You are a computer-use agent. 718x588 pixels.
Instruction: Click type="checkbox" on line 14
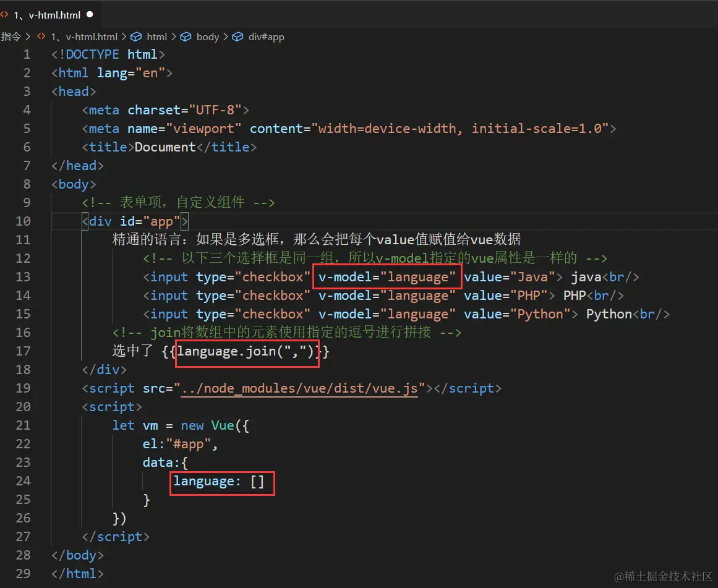(253, 296)
